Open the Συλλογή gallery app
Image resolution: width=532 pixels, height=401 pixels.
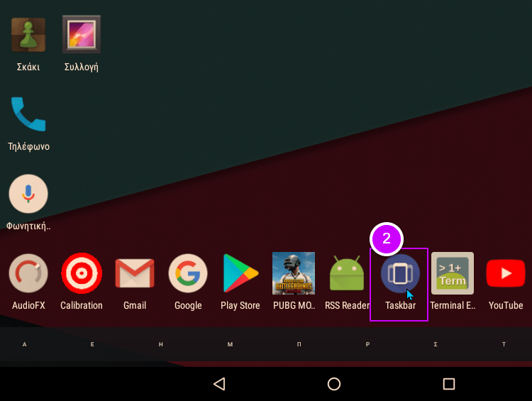pos(82,34)
